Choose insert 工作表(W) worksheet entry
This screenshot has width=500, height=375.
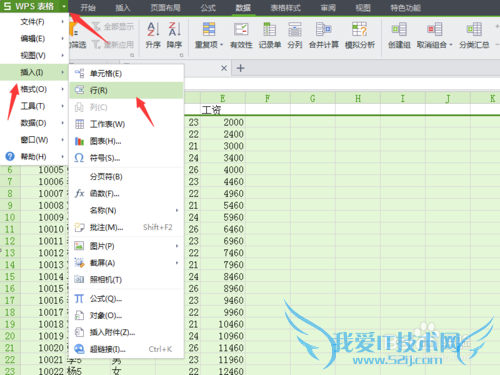[x=127, y=124]
